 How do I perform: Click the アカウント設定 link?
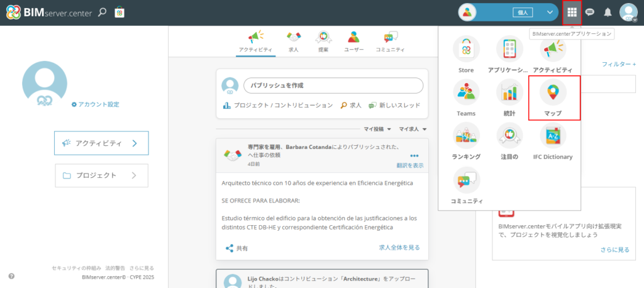pos(95,104)
